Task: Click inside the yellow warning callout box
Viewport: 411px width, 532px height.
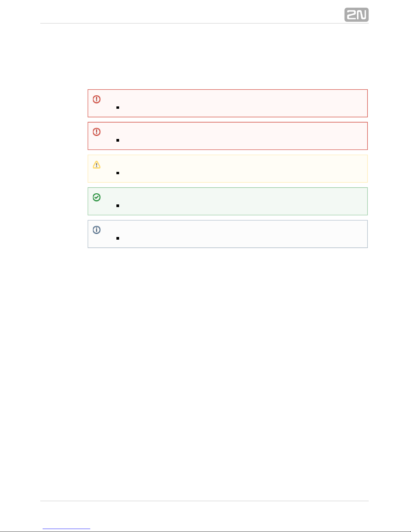Action: tap(235, 168)
